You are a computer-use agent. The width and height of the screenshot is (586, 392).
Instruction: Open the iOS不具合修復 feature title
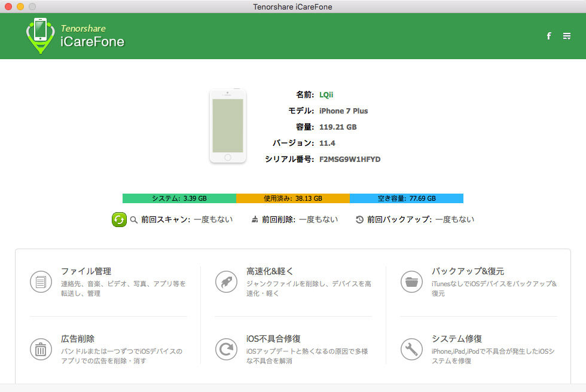tap(273, 339)
